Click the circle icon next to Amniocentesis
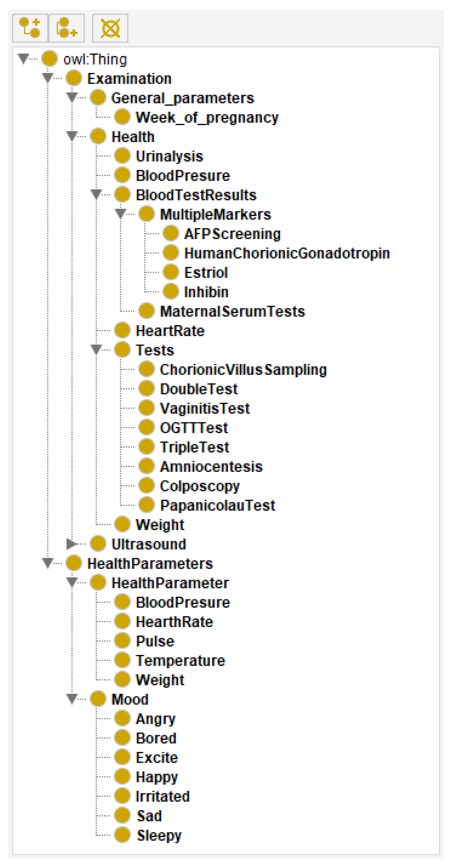Screen dimensions: 453x868 pos(147,466)
